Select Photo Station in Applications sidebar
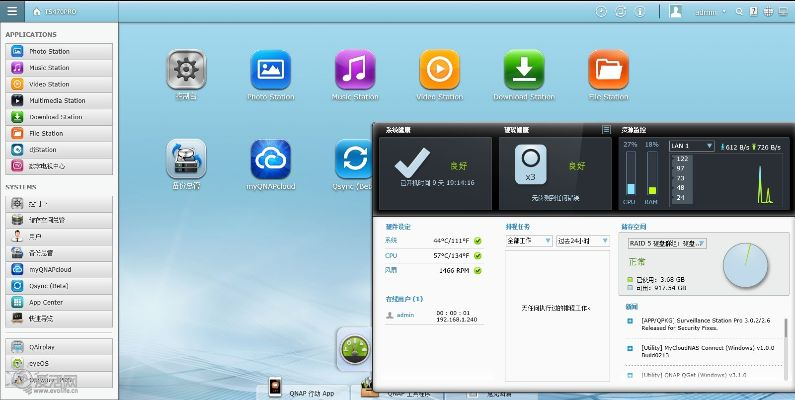 [x=59, y=51]
